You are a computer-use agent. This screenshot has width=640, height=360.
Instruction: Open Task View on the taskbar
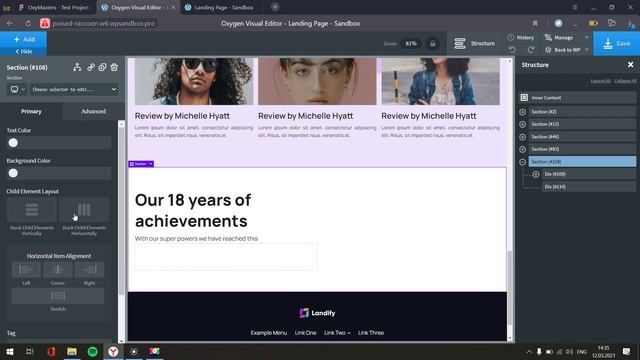click(x=30, y=351)
